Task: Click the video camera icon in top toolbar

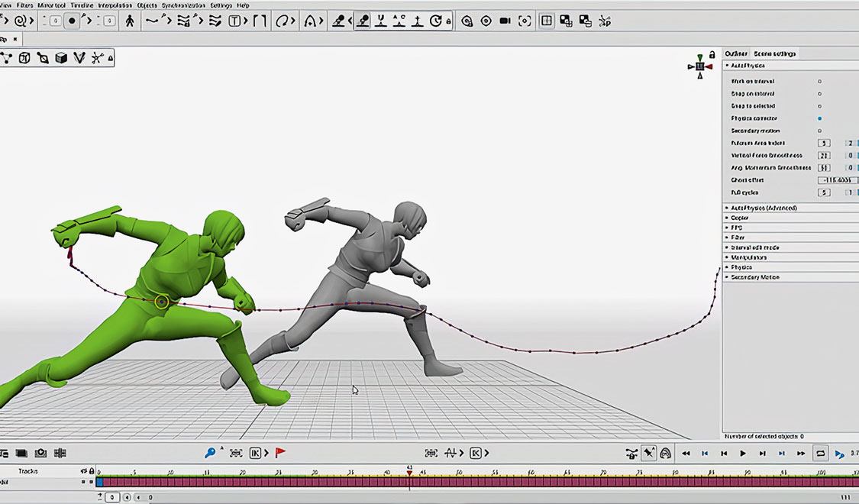Action: [x=505, y=21]
